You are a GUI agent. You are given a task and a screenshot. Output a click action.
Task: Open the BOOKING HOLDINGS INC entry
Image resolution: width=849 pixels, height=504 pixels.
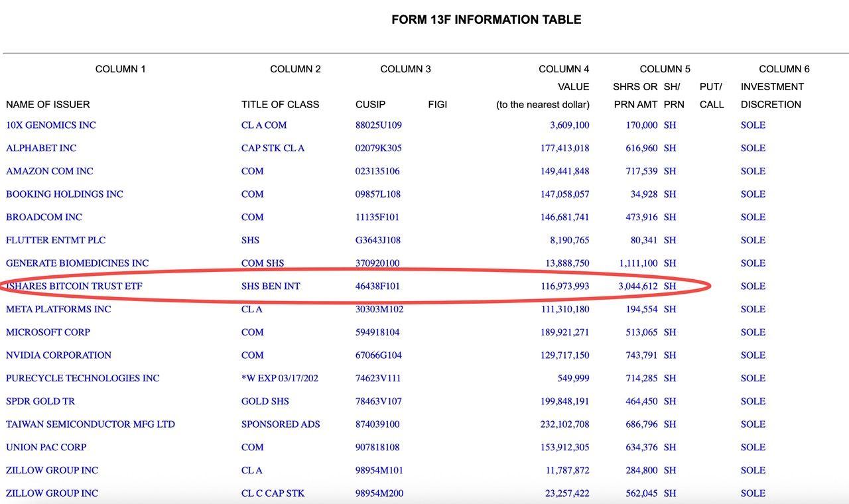click(64, 194)
